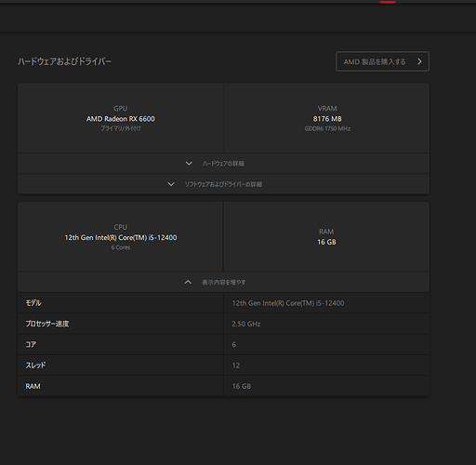Expand ハードウェアの詳細 section
The height and width of the screenshot is (465, 476).
[x=223, y=163]
